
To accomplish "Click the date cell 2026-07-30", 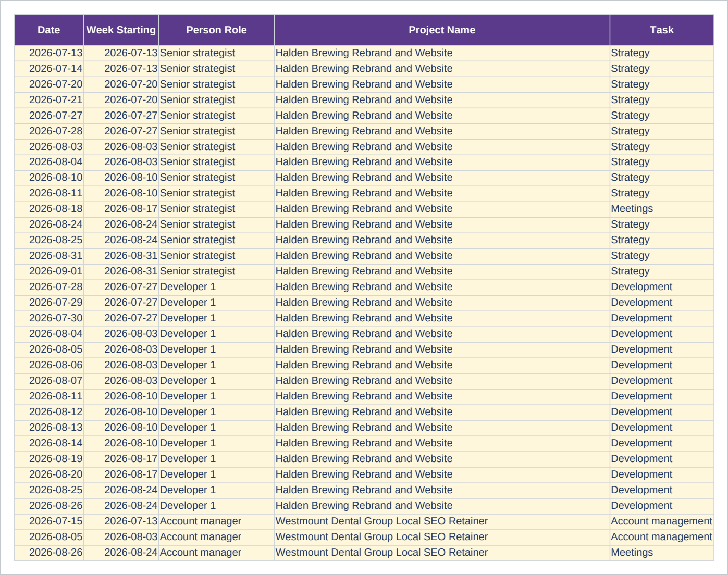I will pos(49,318).
